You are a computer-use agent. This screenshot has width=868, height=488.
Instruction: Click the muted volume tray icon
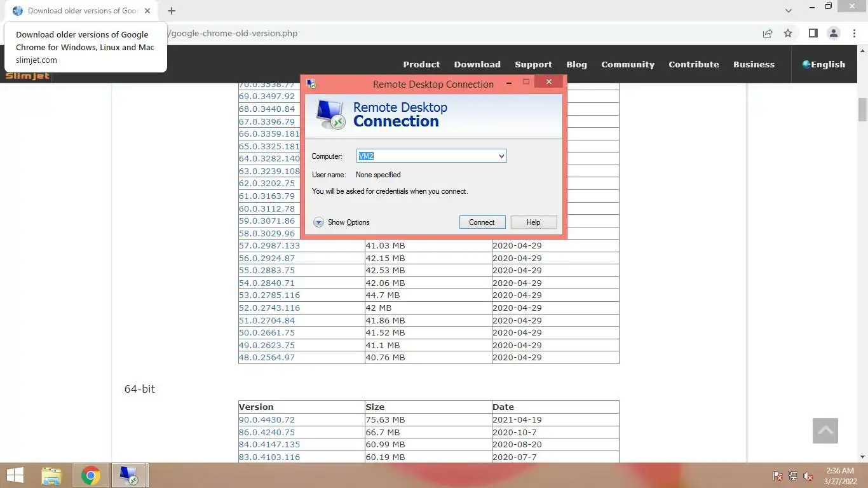click(808, 476)
